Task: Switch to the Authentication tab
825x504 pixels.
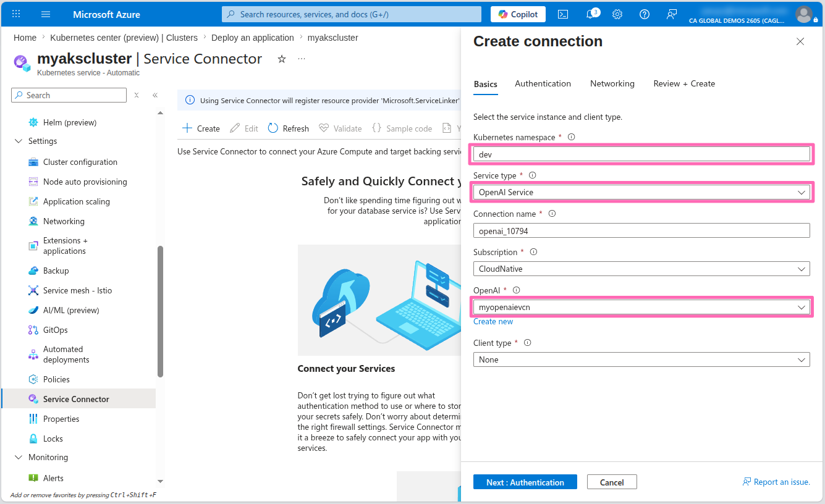Action: click(x=543, y=83)
